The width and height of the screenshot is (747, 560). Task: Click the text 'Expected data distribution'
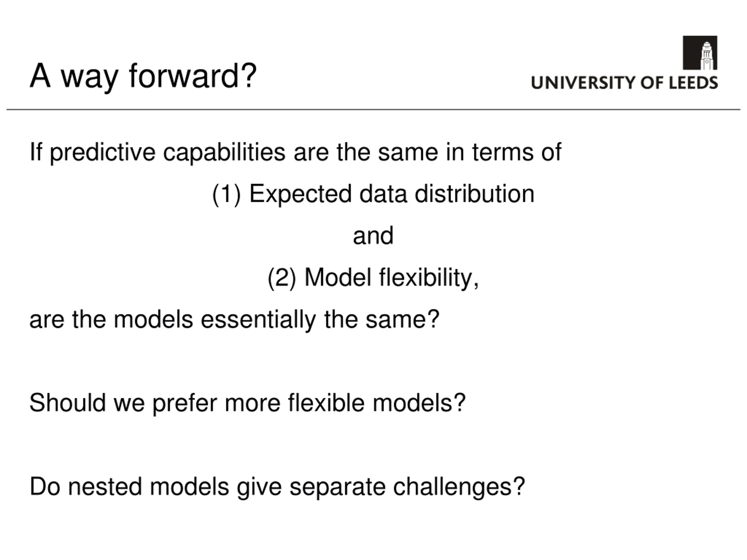pos(392,195)
